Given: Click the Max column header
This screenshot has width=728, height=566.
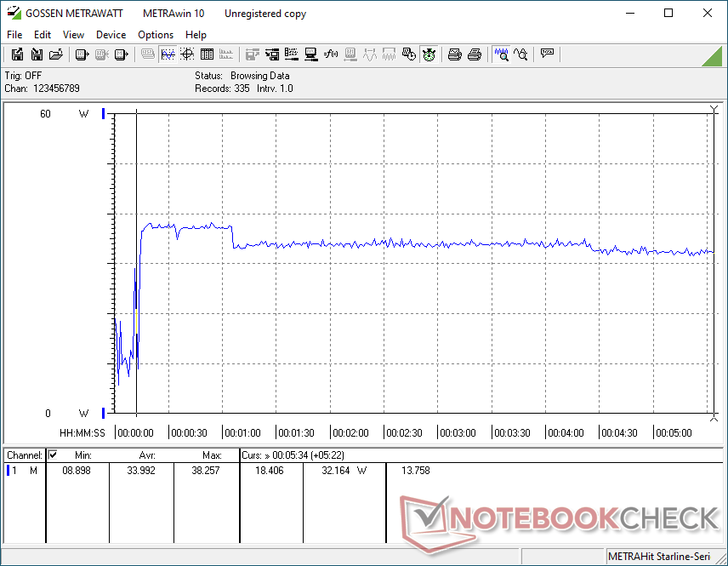Looking at the screenshot, I should point(212,455).
